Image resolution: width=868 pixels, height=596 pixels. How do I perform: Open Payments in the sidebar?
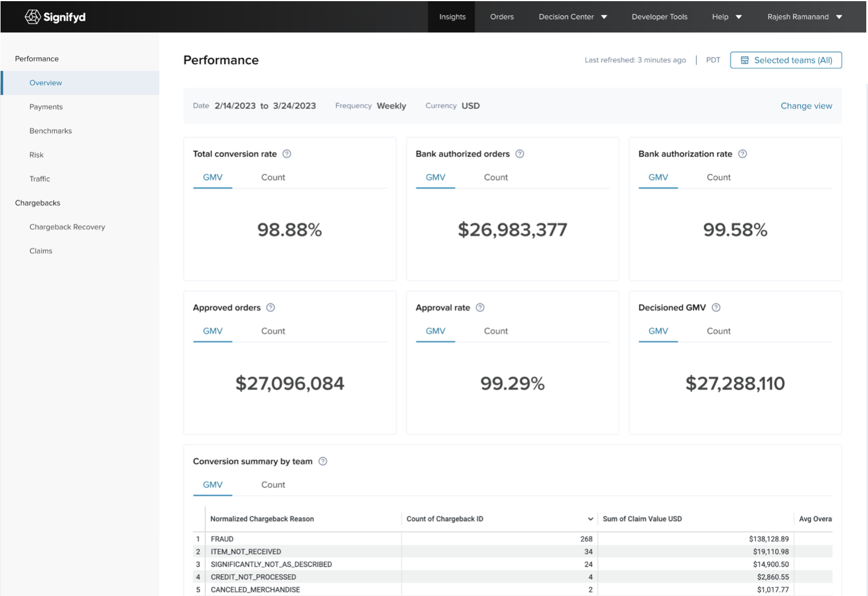point(46,107)
